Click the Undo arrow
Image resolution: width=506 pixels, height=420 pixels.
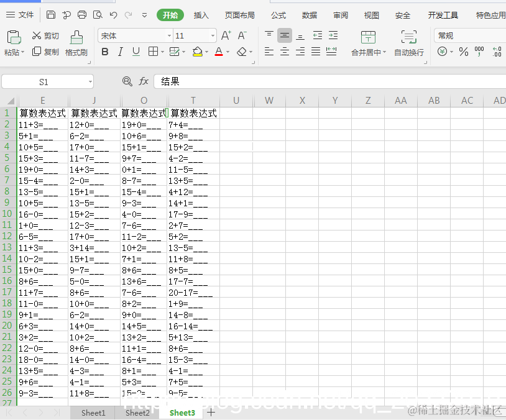coord(113,15)
